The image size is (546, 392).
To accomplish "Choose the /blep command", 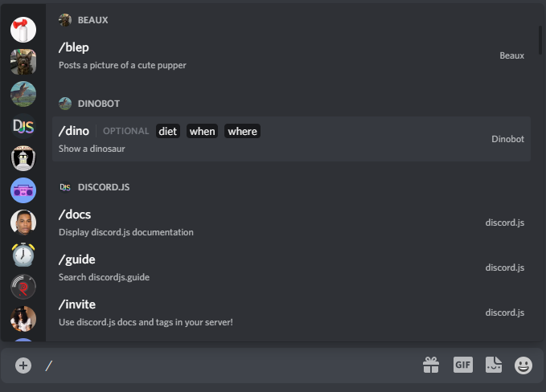I will (289, 55).
